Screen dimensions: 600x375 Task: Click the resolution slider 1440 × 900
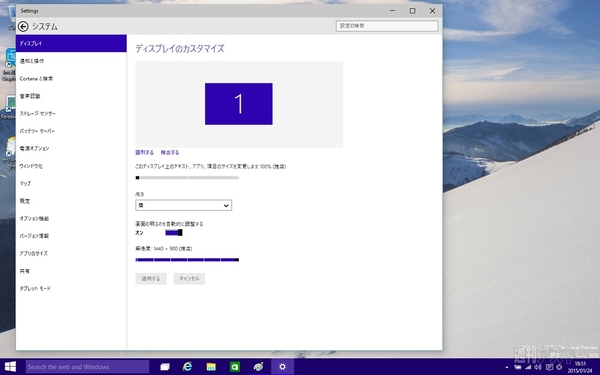pos(187,260)
